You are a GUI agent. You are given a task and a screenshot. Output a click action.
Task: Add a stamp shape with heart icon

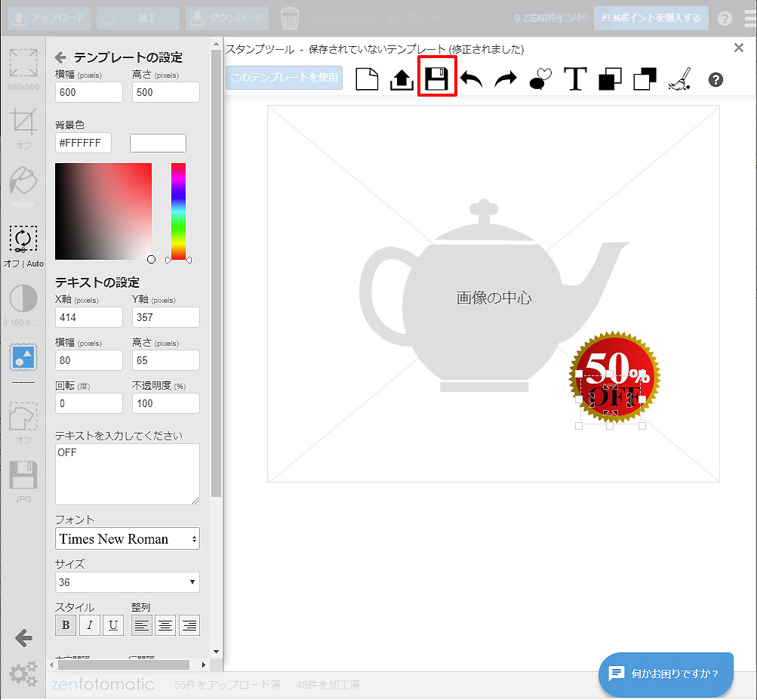[x=540, y=79]
